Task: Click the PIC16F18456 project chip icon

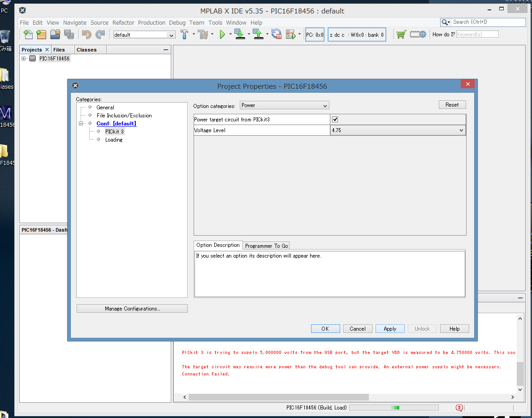Action: click(x=33, y=58)
